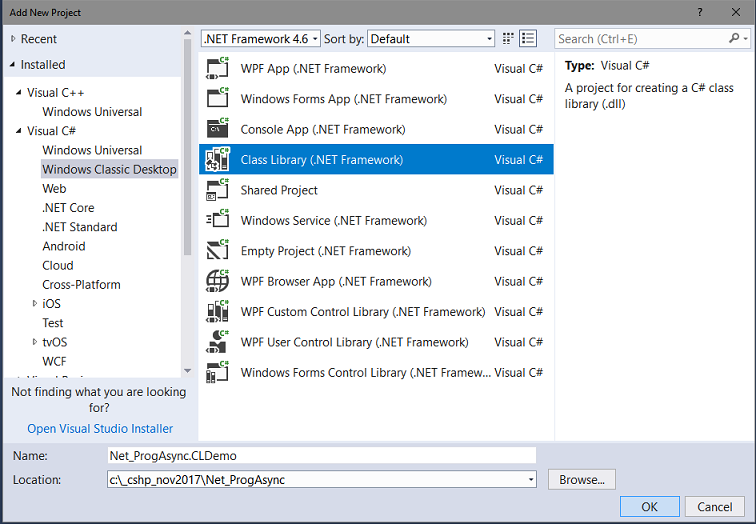Select WPF Browser App (.NET Framework) template

pos(376,281)
